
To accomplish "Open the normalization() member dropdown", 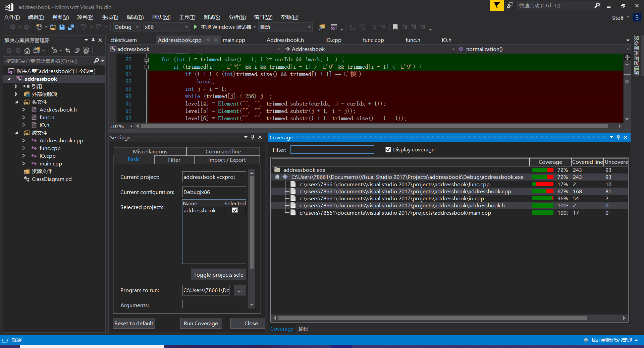I will pyautogui.click(x=544, y=49).
